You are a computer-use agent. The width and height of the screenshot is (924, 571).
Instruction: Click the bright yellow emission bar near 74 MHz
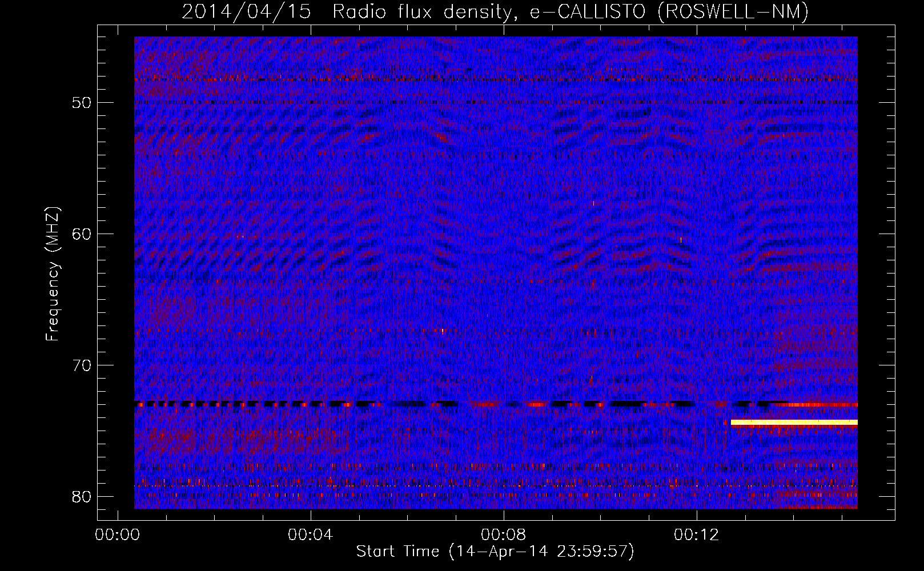(x=794, y=423)
